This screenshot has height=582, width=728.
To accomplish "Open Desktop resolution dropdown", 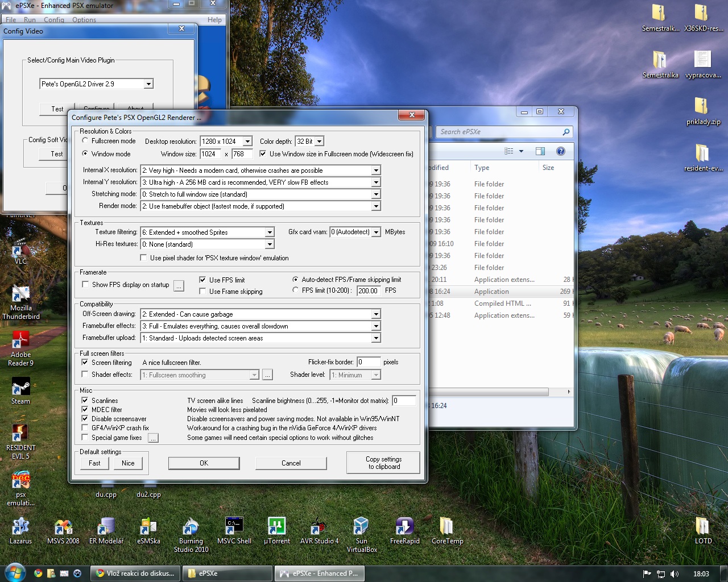I will point(247,141).
